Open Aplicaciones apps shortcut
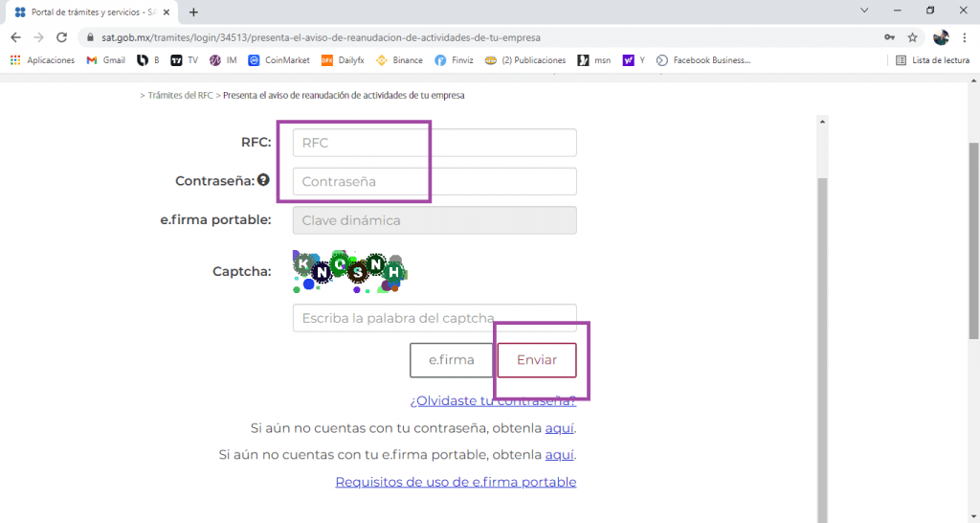This screenshot has width=980, height=523. click(42, 60)
